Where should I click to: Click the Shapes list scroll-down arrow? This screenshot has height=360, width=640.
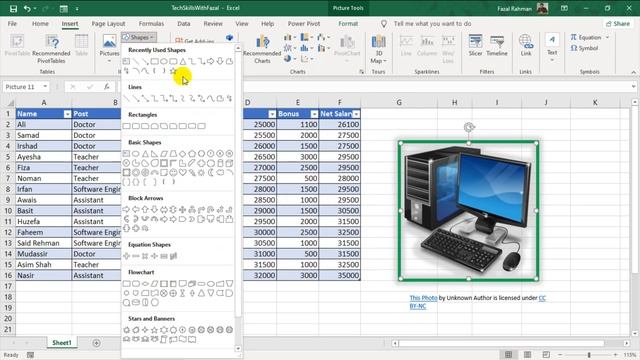click(x=238, y=349)
